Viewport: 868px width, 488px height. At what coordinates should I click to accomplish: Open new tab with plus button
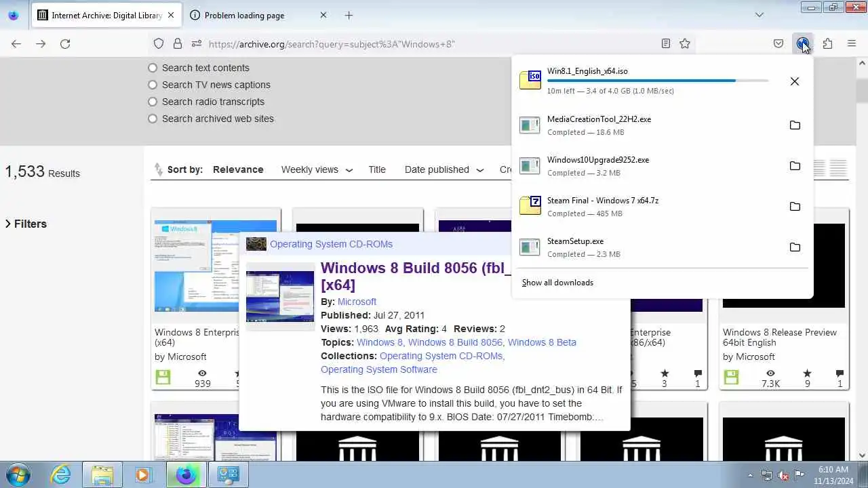pyautogui.click(x=349, y=15)
